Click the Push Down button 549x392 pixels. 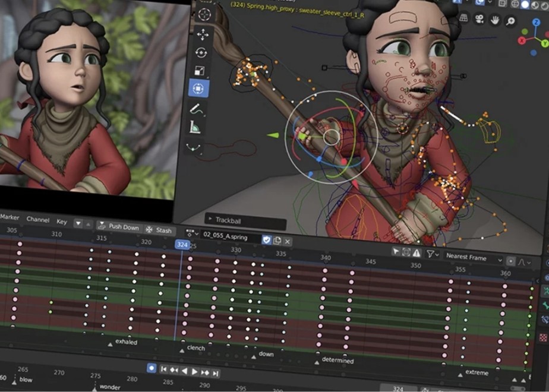(118, 227)
